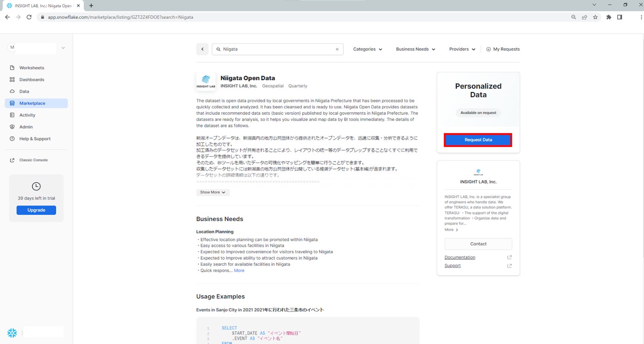Click the Quarterly tag
The height and width of the screenshot is (344, 644).
coord(297,86)
